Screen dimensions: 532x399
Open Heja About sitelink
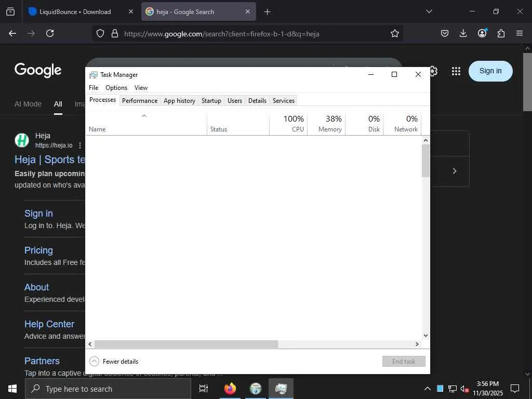(x=37, y=287)
